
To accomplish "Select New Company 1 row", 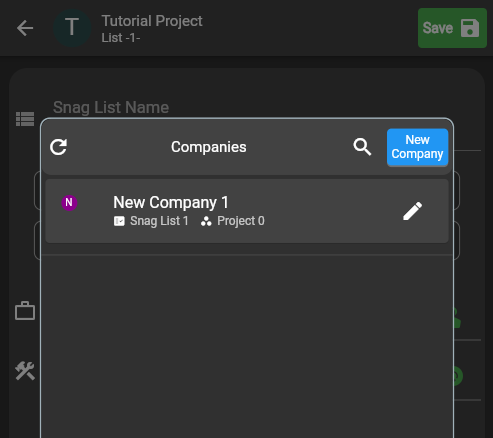I will [x=247, y=211].
